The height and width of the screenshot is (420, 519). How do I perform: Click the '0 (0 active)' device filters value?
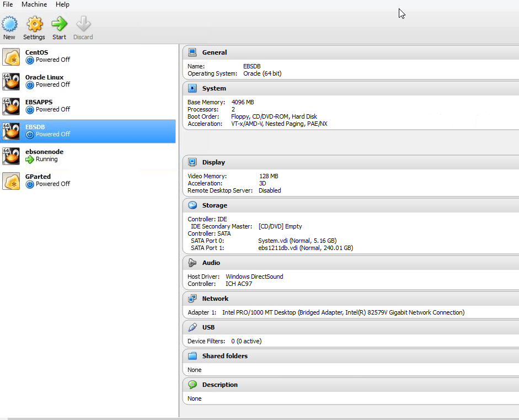[246, 341]
